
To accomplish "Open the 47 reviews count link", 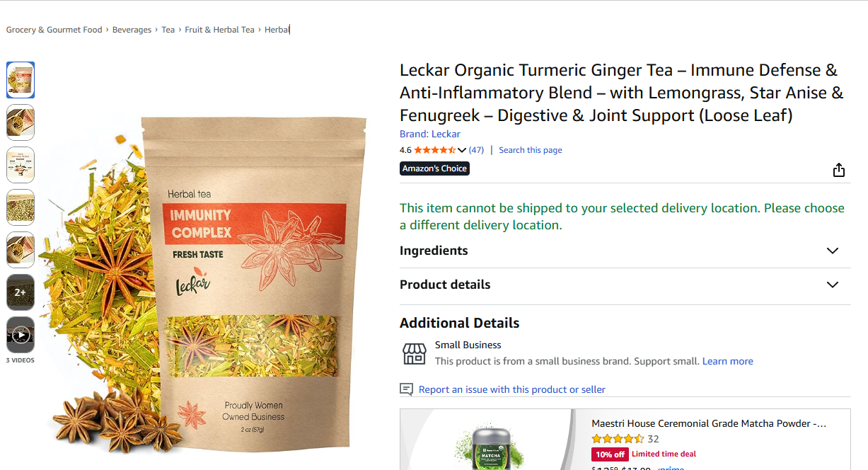I will 476,150.
